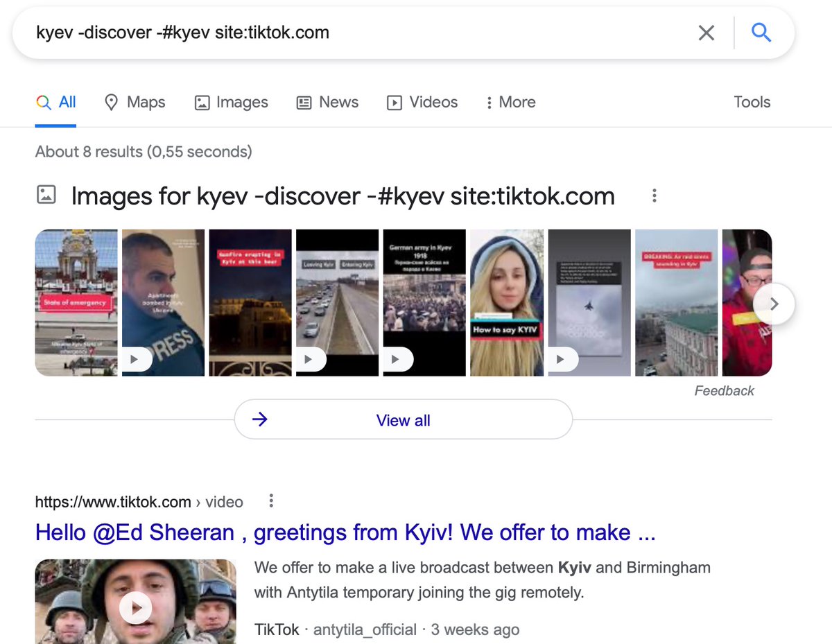Open the tiktok.com › video URL
The width and height of the screenshot is (832, 644).
pyautogui.click(x=139, y=502)
